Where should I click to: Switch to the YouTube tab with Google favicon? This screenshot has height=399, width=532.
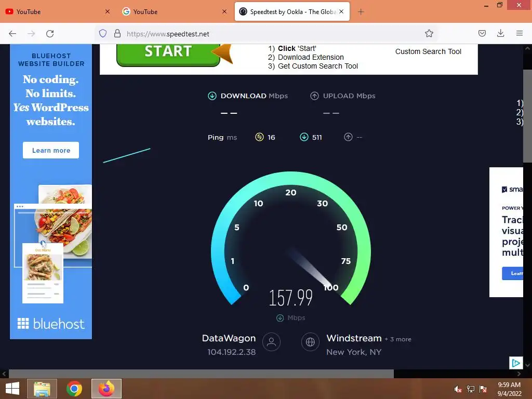[175, 11]
